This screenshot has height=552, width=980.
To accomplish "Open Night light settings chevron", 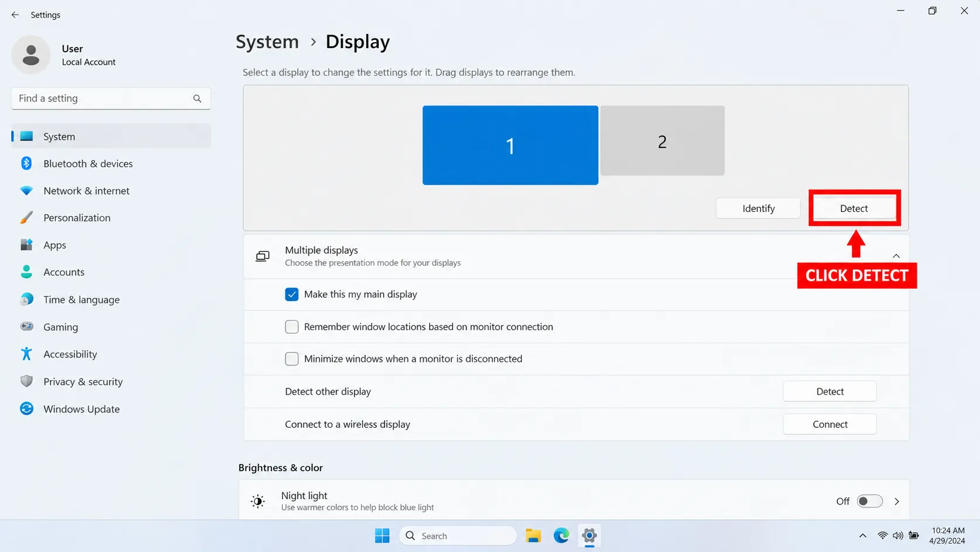I will (897, 502).
